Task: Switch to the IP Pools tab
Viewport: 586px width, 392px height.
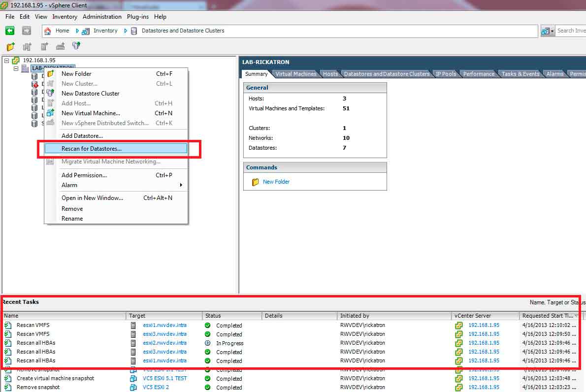Action: (446, 74)
